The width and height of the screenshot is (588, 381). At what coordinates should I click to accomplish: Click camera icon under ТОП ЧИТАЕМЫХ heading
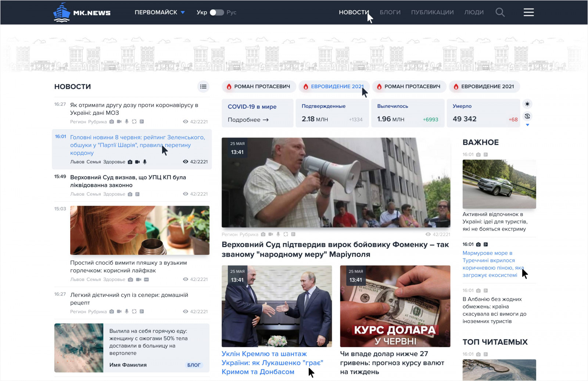[478, 355]
